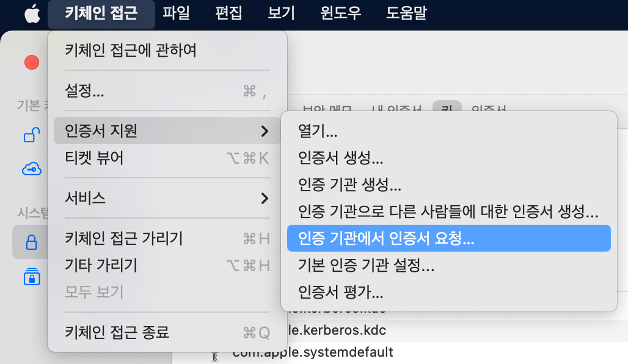Select the System keychain lock icon
The image size is (628, 364).
(31, 242)
